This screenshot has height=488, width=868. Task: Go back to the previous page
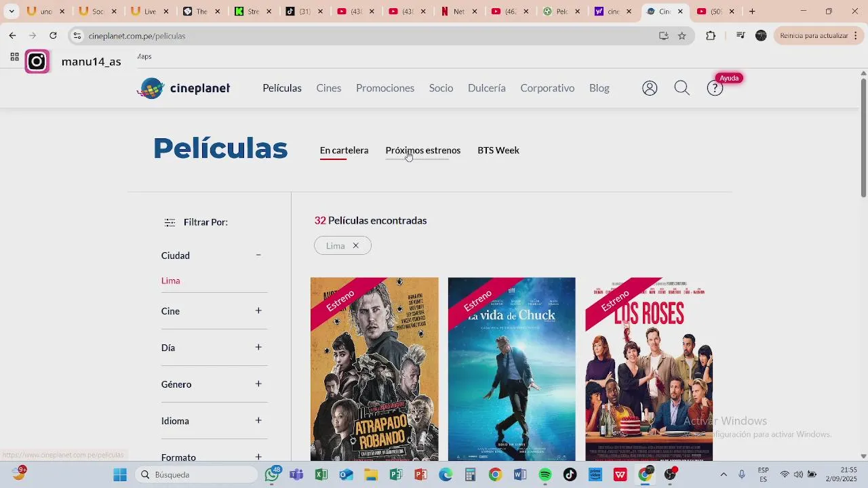pos(13,36)
